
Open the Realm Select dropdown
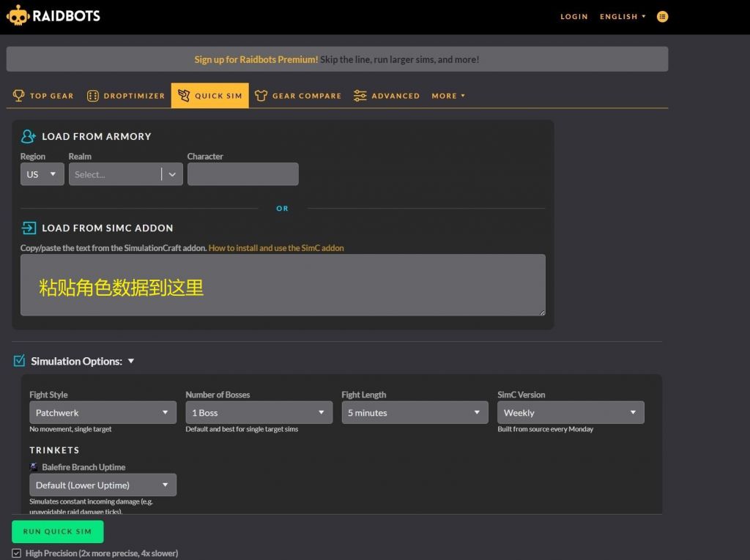tap(125, 174)
